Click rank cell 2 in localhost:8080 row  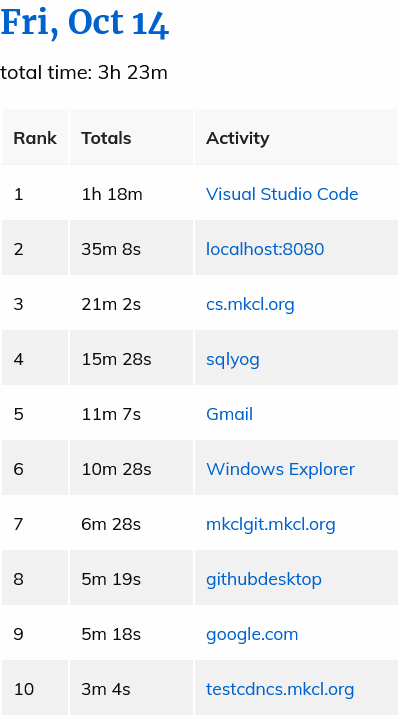pos(35,248)
